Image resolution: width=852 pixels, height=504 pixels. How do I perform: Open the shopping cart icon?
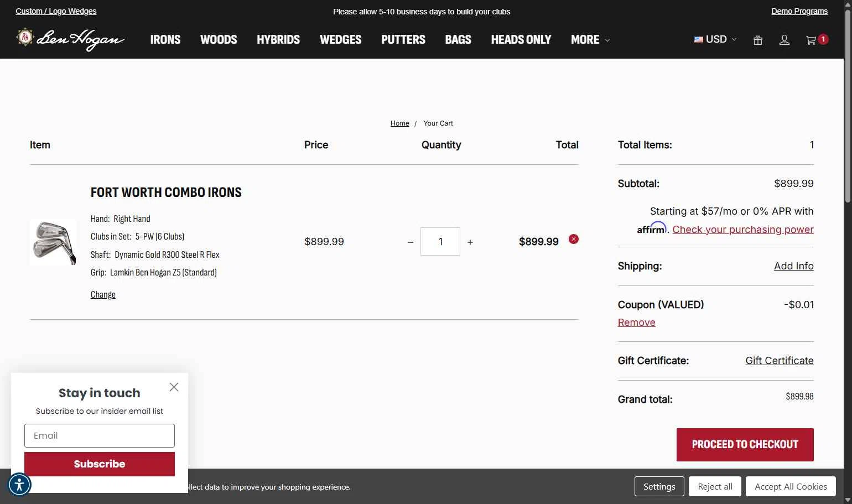point(811,40)
